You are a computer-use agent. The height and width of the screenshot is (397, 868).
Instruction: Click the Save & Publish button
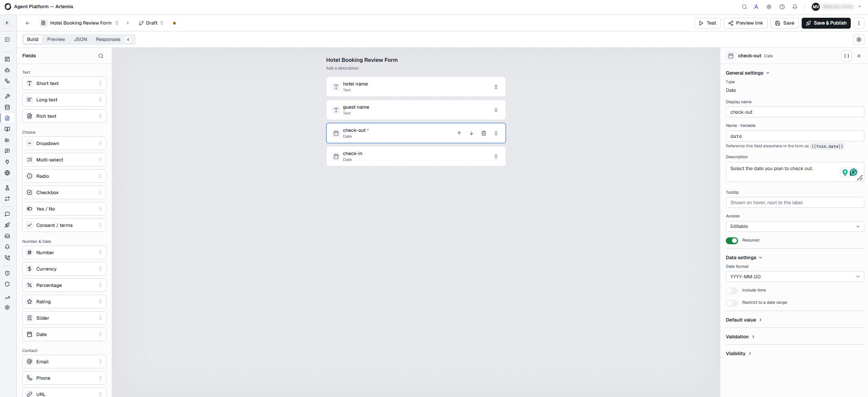click(x=826, y=23)
